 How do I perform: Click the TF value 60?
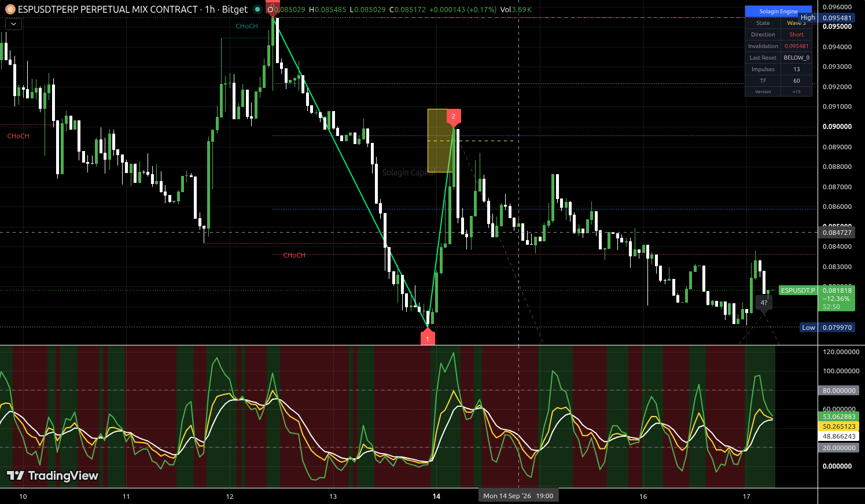(x=796, y=81)
